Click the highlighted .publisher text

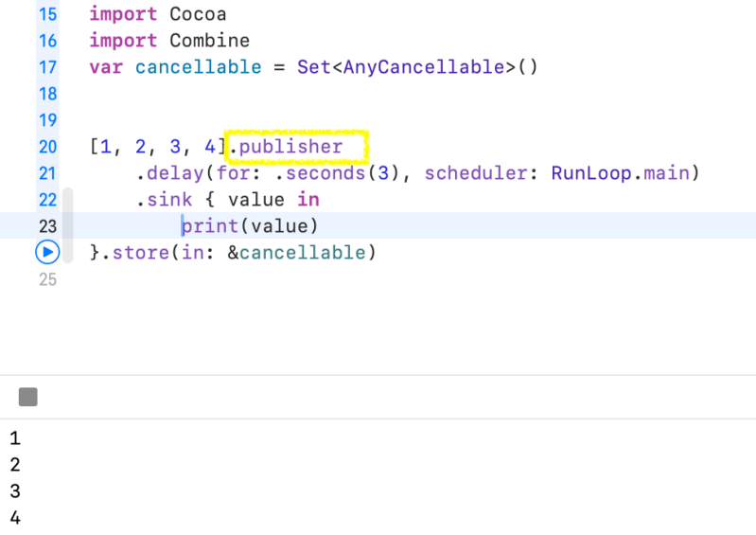pyautogui.click(x=296, y=147)
